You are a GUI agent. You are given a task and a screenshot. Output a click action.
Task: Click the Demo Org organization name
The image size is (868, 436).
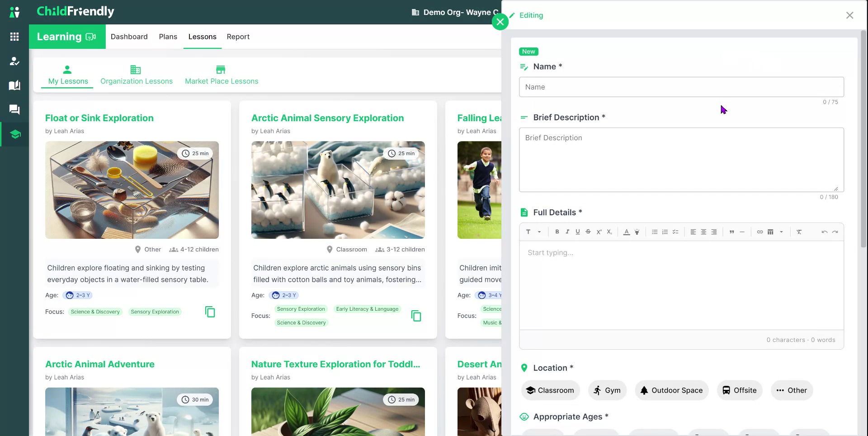pyautogui.click(x=461, y=12)
